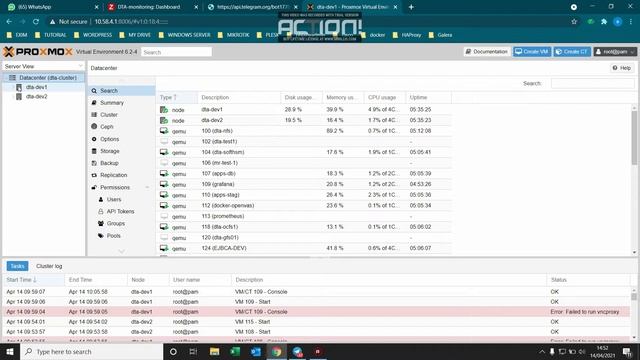The image size is (640, 360).
Task: Select the 100 (dta-nfs) row
Action: [x=304, y=131]
